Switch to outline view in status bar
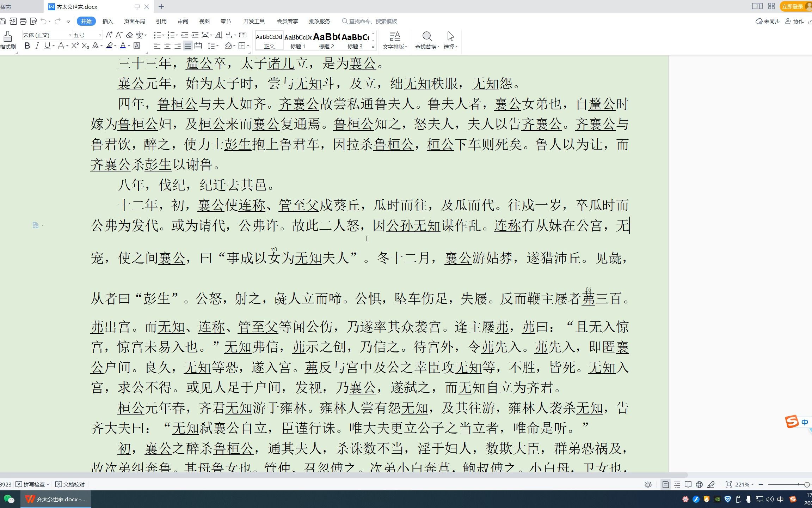The width and height of the screenshot is (812, 508). click(x=677, y=484)
